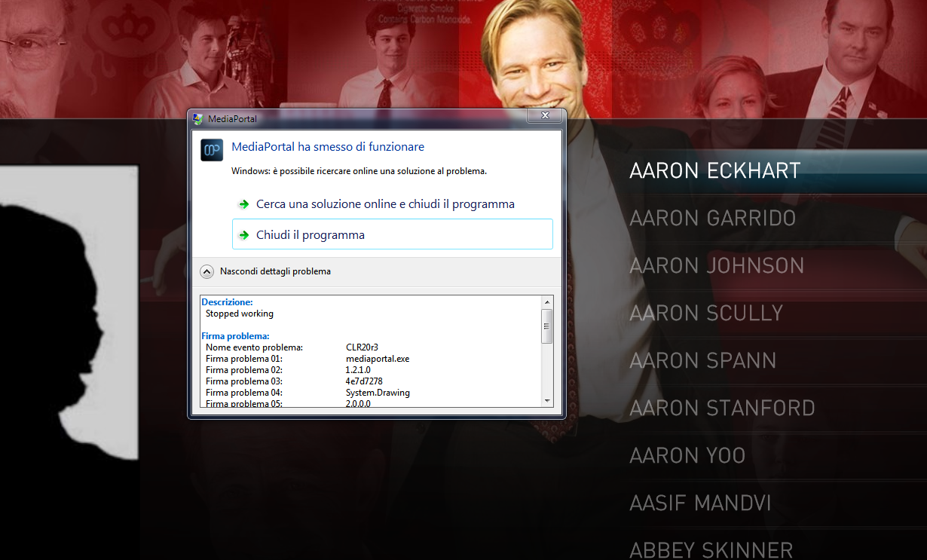Select AARON GARRIDO in the actor list

coord(712,219)
